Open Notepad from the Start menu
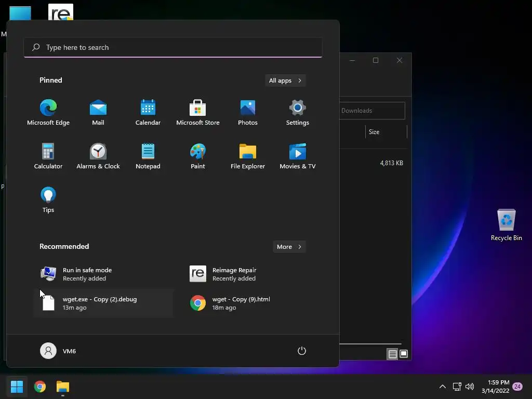 click(148, 156)
